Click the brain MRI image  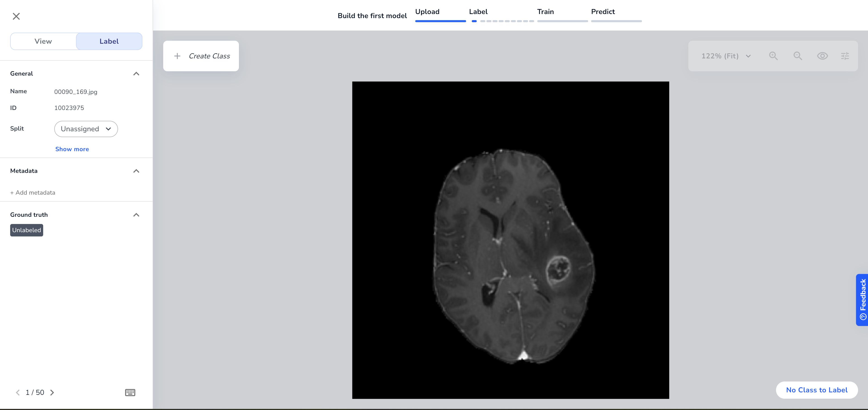pos(510,240)
